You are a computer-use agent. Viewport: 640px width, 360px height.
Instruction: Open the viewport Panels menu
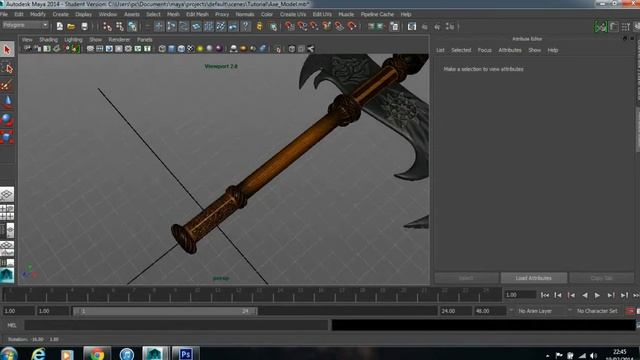[144, 40]
